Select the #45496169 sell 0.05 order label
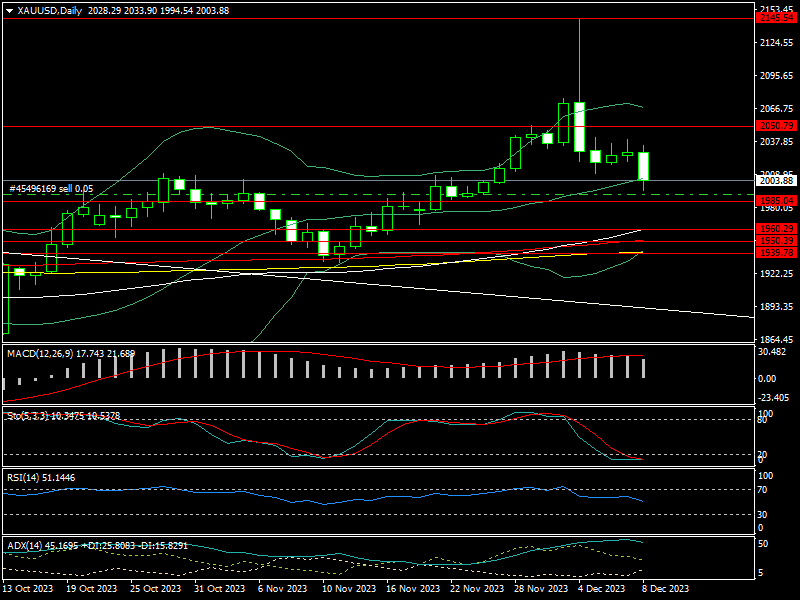 point(51,188)
